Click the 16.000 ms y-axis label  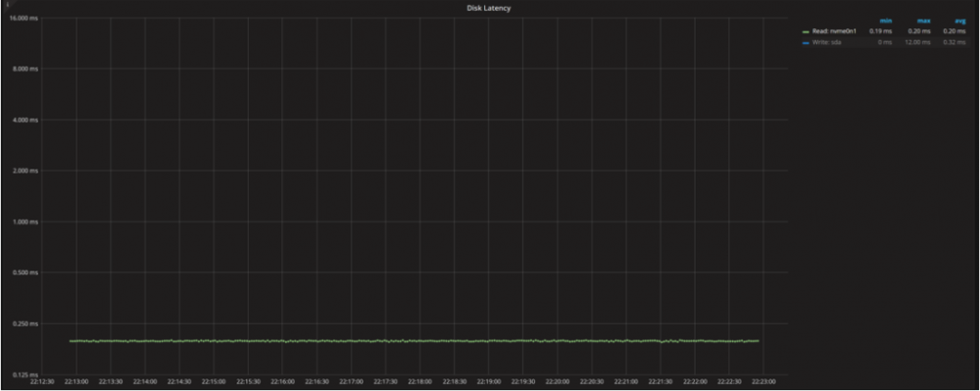[x=24, y=18]
